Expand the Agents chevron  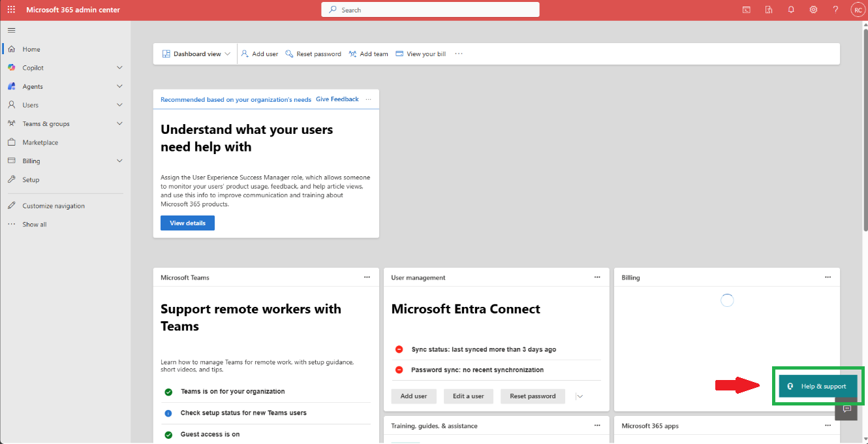click(119, 86)
